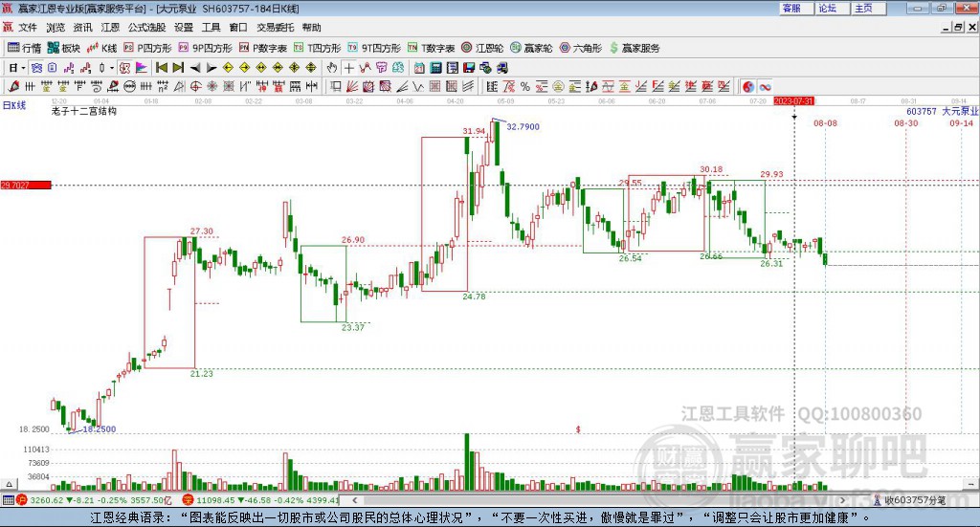Expand the 日 period dropdown
980x527 pixels.
[23, 68]
